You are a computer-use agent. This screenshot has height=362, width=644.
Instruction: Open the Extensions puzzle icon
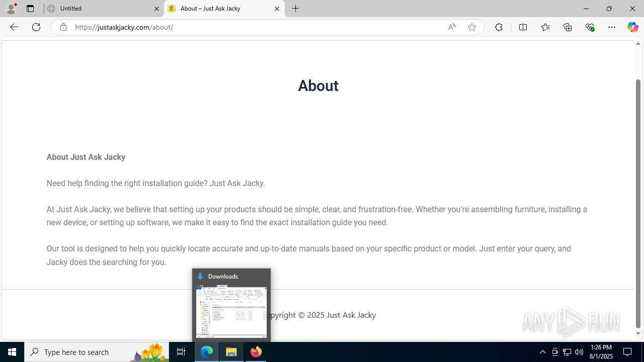[499, 27]
